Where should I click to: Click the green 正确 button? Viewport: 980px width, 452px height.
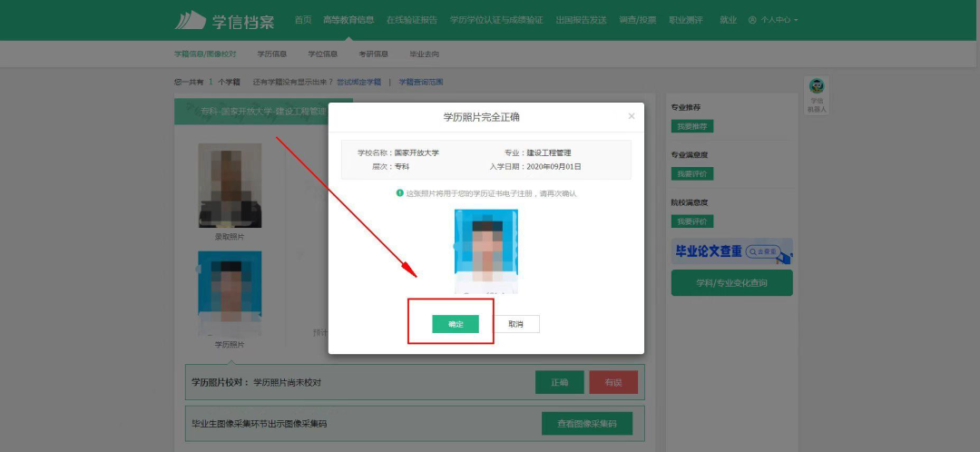559,382
